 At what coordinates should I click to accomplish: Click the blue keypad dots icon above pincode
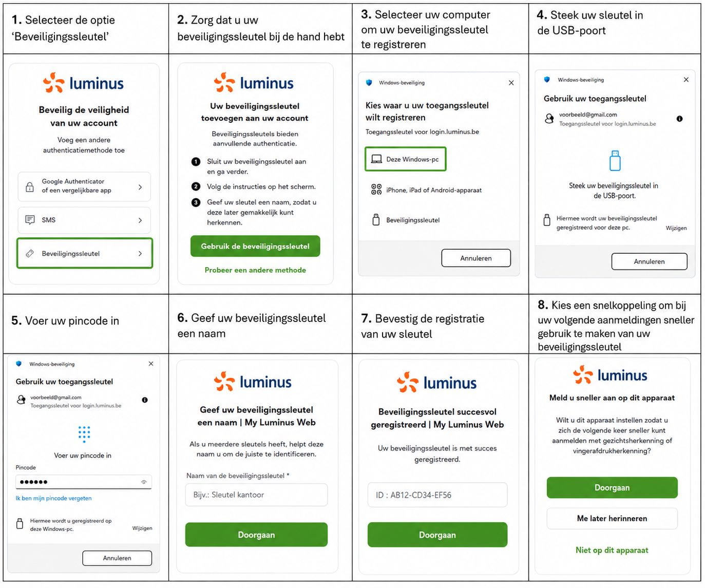tap(84, 434)
